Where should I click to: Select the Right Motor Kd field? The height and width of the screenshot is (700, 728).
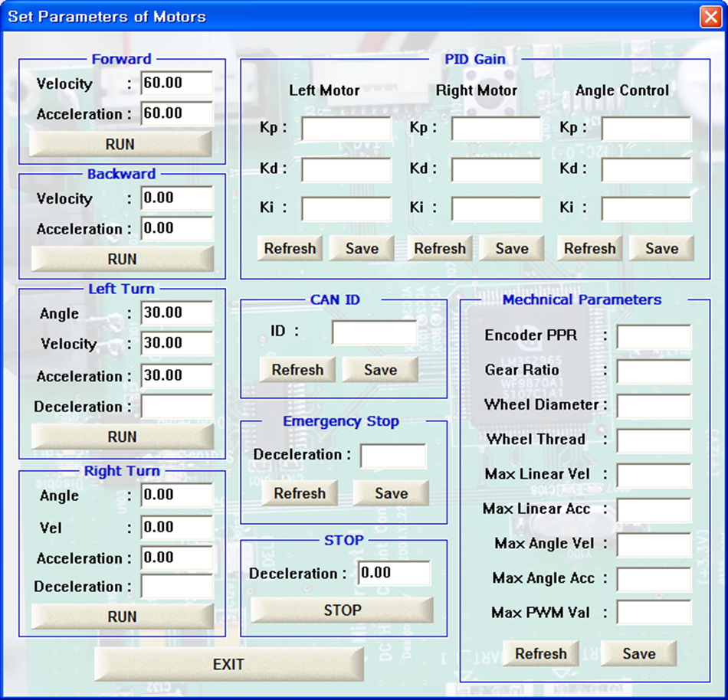pyautogui.click(x=497, y=169)
